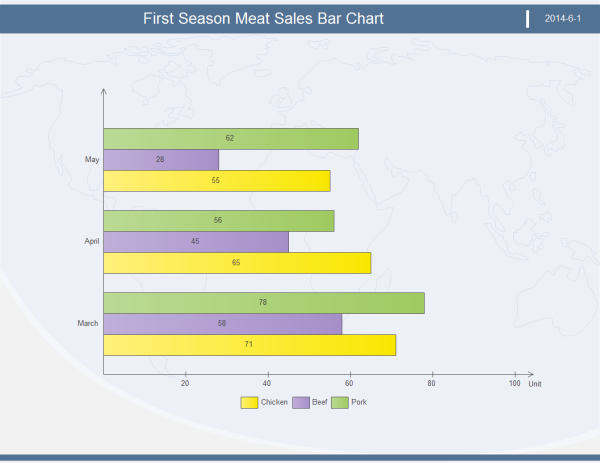The width and height of the screenshot is (600, 463).
Task: Click the purple Beef legend swatch
Action: (300, 402)
